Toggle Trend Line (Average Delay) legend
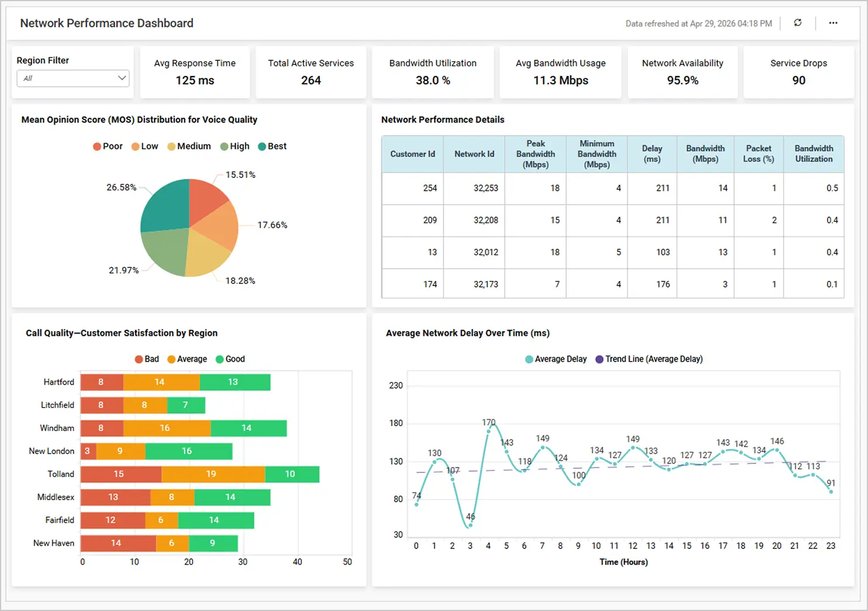The width and height of the screenshot is (868, 611). pos(649,359)
